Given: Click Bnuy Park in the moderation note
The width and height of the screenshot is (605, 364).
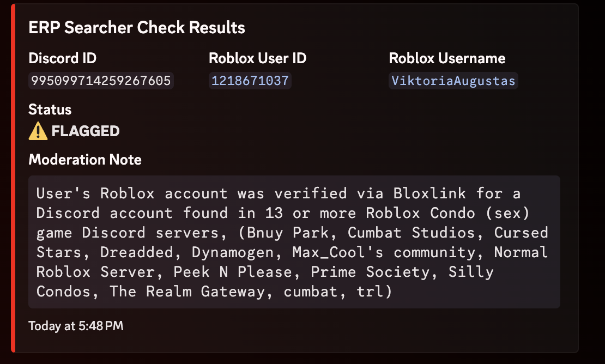Looking at the screenshot, I should pos(297,233).
